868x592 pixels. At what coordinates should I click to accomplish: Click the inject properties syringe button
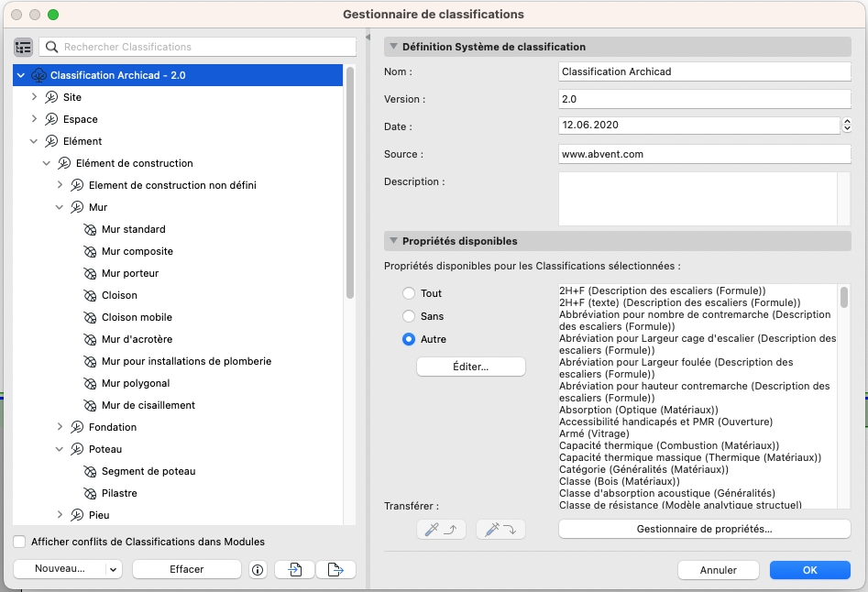[500, 530]
